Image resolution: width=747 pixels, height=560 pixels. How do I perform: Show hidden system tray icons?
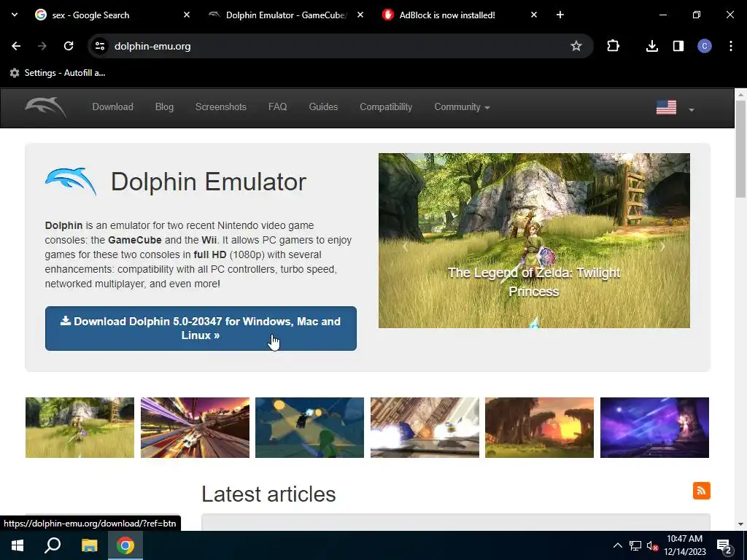pos(617,545)
